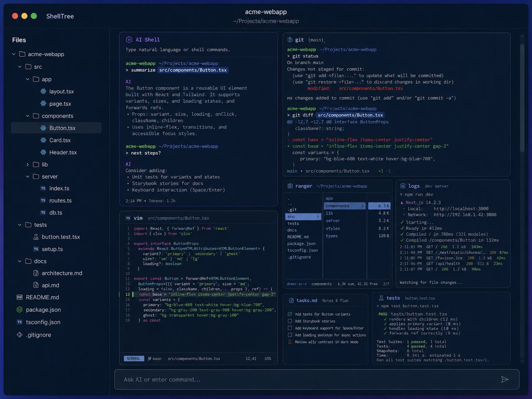The width and height of the screenshot is (532, 399).
Task: Open http://localhost:3000 link in logs
Action: click(461, 208)
